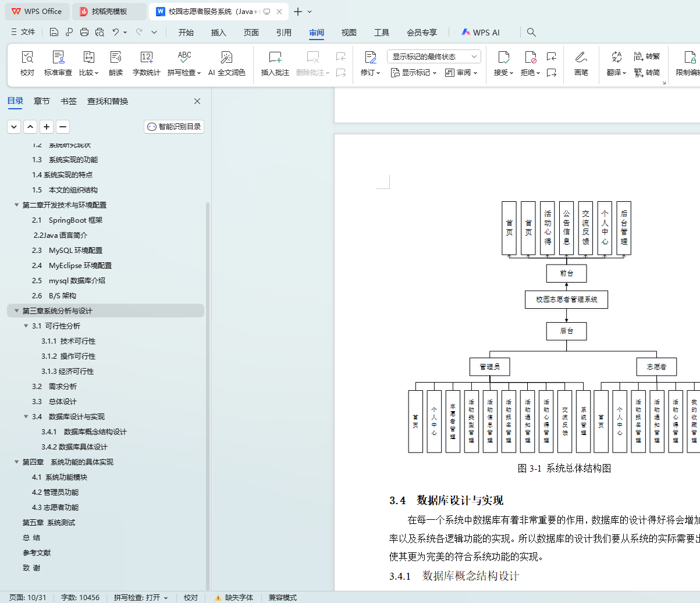Jump to 3.4.2 数据库具体设计 heading
The image size is (700, 603).
(74, 447)
